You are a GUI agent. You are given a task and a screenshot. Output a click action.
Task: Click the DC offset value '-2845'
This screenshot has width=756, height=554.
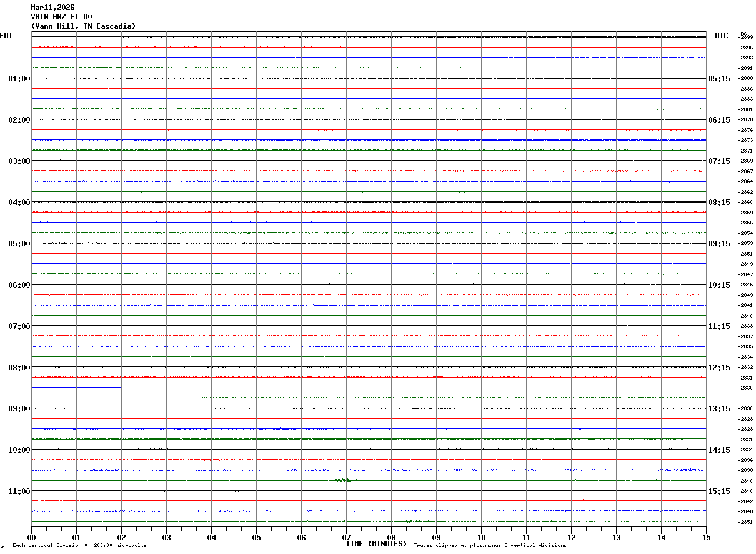click(x=746, y=285)
